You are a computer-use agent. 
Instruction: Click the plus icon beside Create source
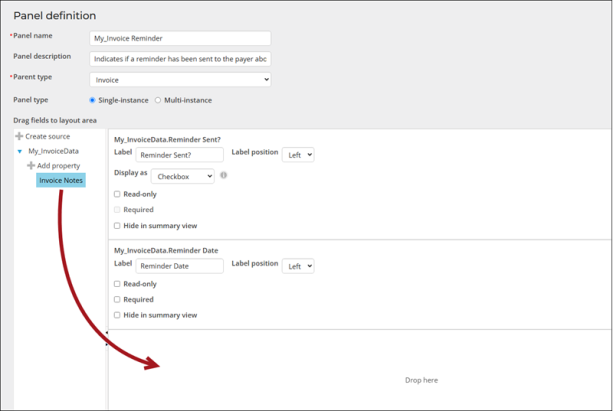click(19, 136)
